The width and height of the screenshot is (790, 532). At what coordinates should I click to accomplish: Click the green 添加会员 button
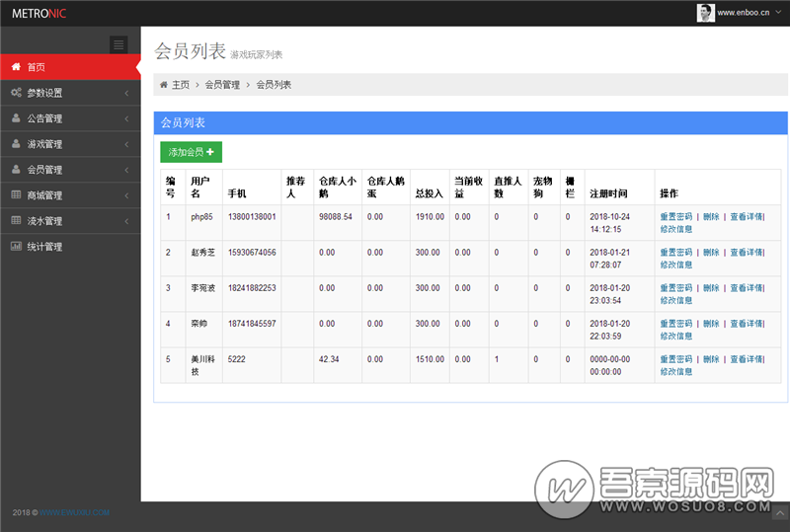[191, 152]
